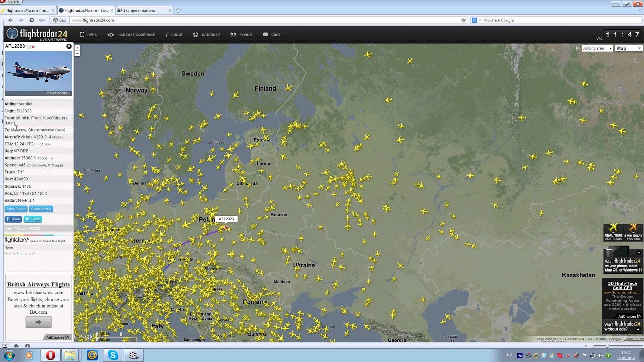Open the Flightradar24 mobile apps ad
The height and width of the screenshot is (362, 644).
(623, 260)
